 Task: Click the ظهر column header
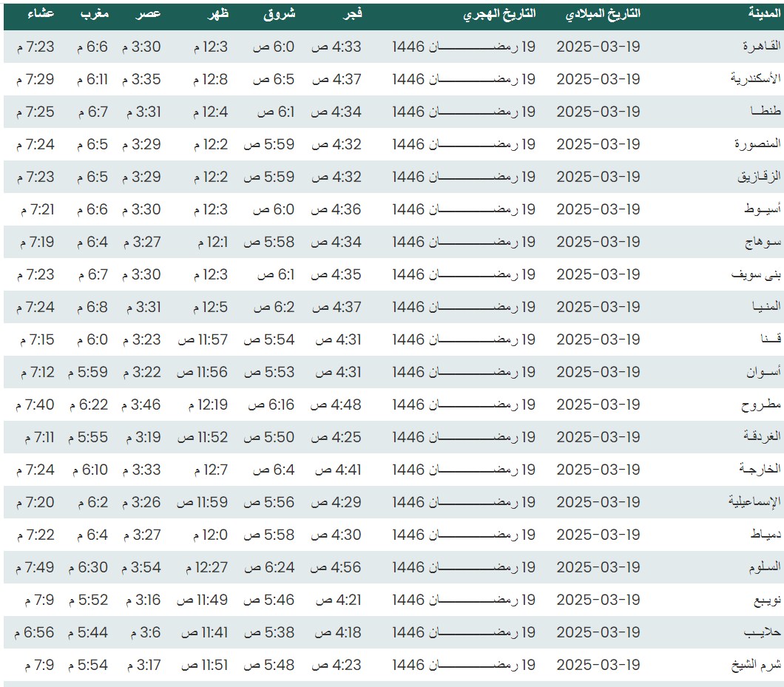[x=218, y=14]
